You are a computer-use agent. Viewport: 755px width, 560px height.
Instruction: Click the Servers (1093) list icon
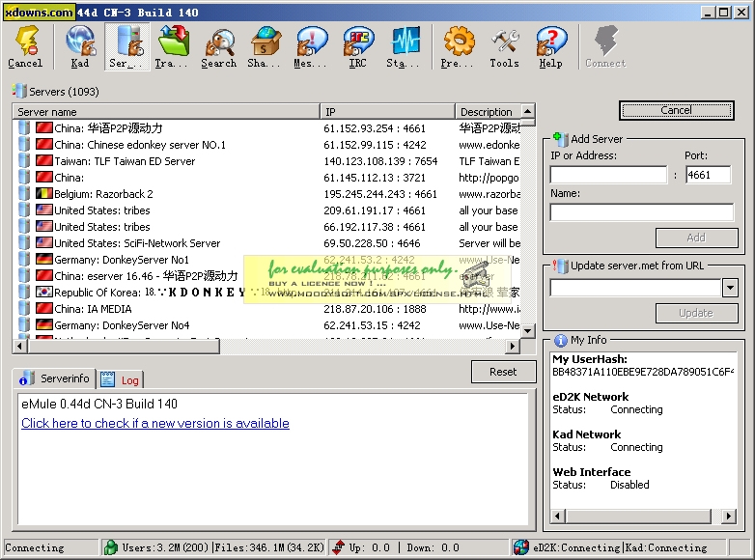pyautogui.click(x=19, y=91)
